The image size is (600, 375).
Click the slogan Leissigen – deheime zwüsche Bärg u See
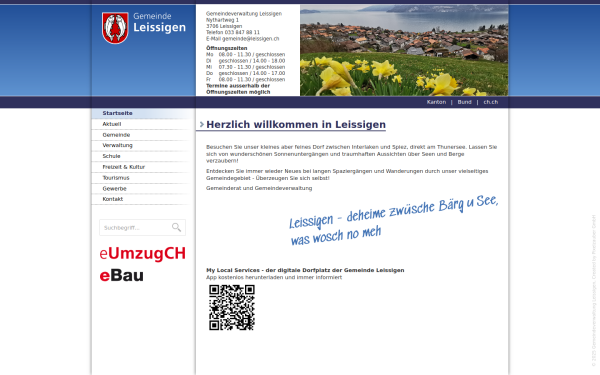tap(393, 221)
